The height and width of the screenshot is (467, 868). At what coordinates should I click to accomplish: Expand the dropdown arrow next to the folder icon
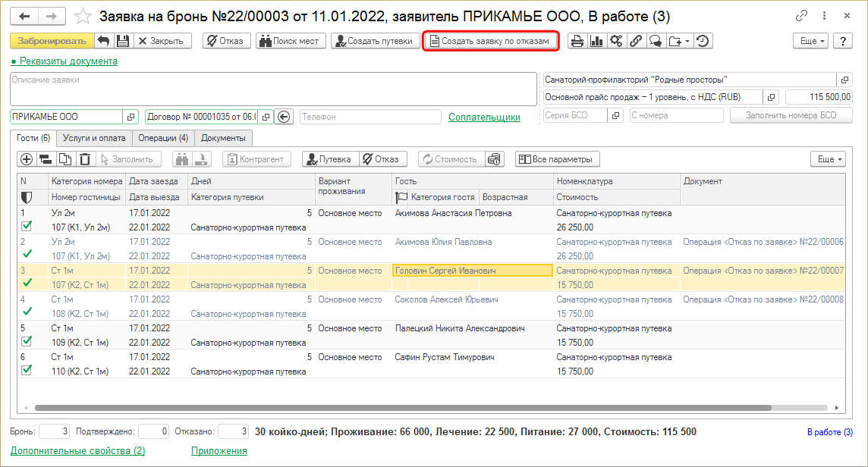pyautogui.click(x=686, y=41)
